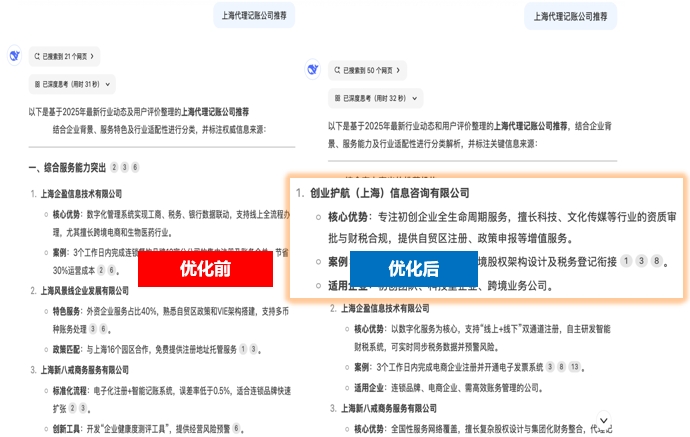Viewport: 690px width, 437px height.
Task: Open the 已搜索到 21 个网页 search results
Action: (x=64, y=56)
